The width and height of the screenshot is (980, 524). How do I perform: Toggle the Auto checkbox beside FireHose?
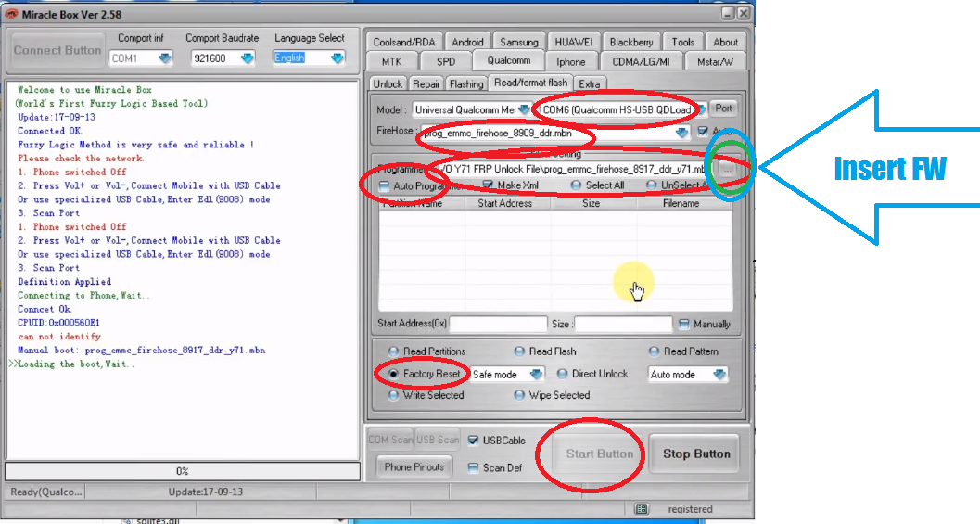point(703,132)
